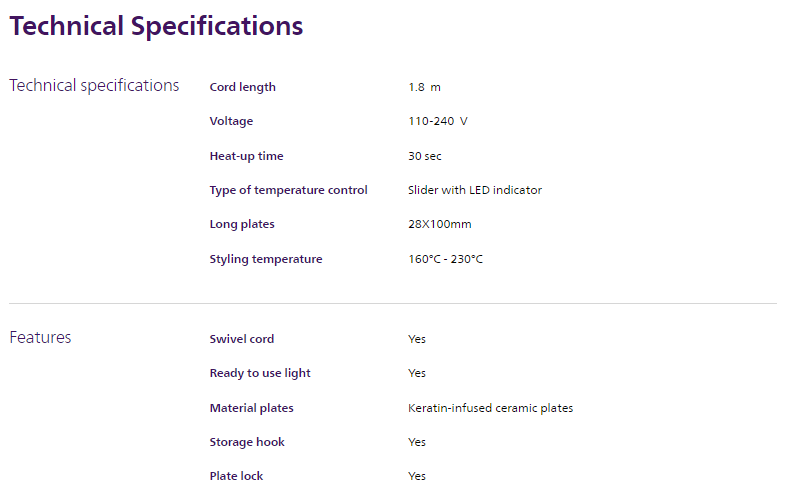Click the Swivel cord feature label
This screenshot has height=497, width=792.
(x=241, y=339)
